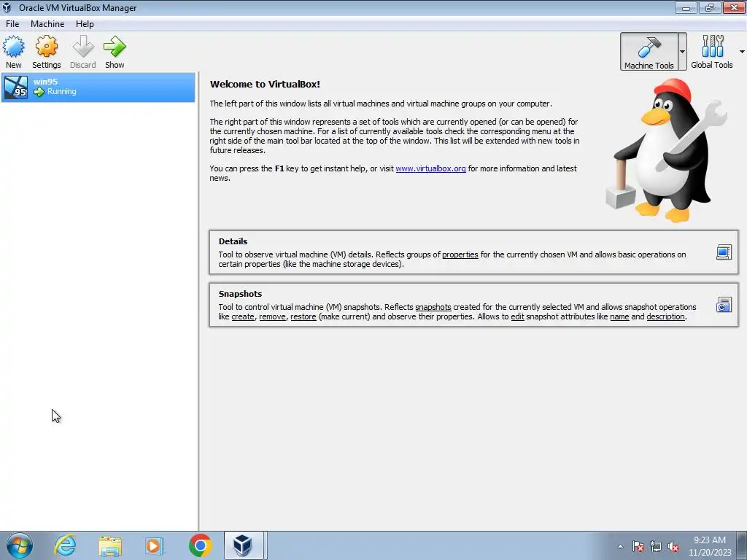Image resolution: width=747 pixels, height=560 pixels.
Task: Click the Discard toolbar icon
Action: tap(83, 47)
